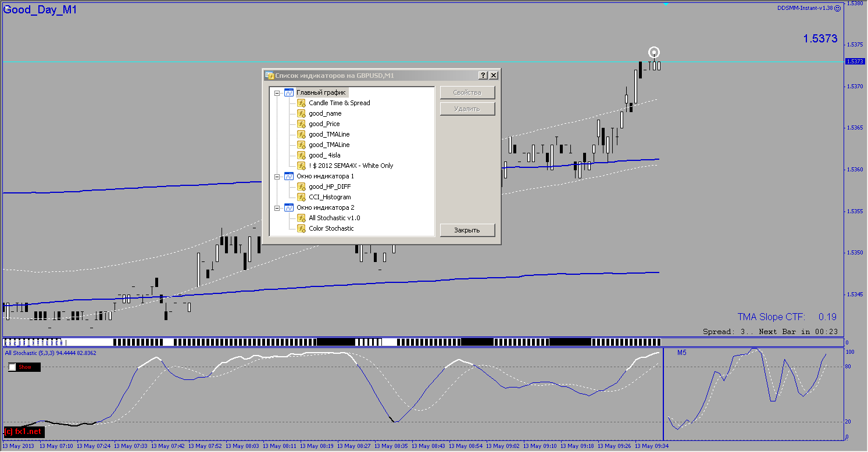Click the Закрыть button
The width and height of the screenshot is (868, 452).
(467, 230)
